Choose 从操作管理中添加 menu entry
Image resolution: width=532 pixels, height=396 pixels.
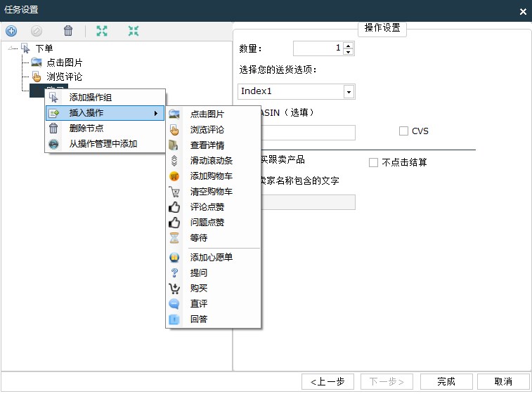(x=105, y=144)
